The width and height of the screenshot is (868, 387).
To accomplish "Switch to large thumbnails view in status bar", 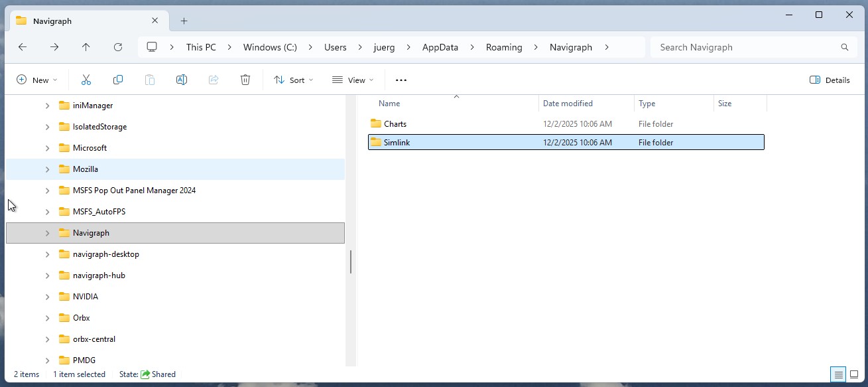I will coord(854,374).
